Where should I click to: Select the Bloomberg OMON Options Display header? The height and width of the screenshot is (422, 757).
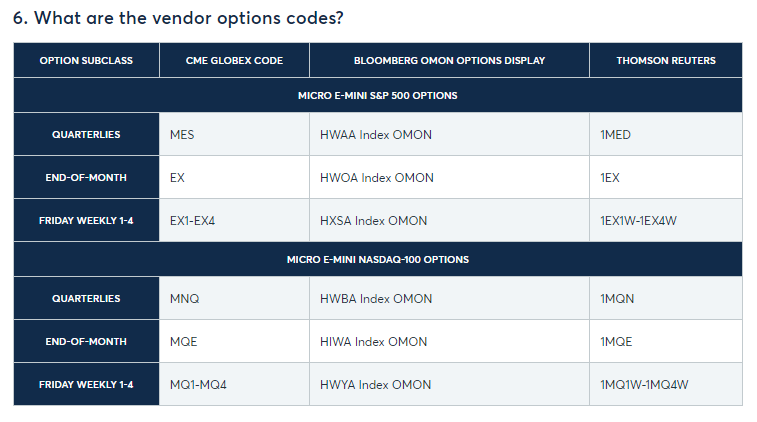[x=449, y=61]
